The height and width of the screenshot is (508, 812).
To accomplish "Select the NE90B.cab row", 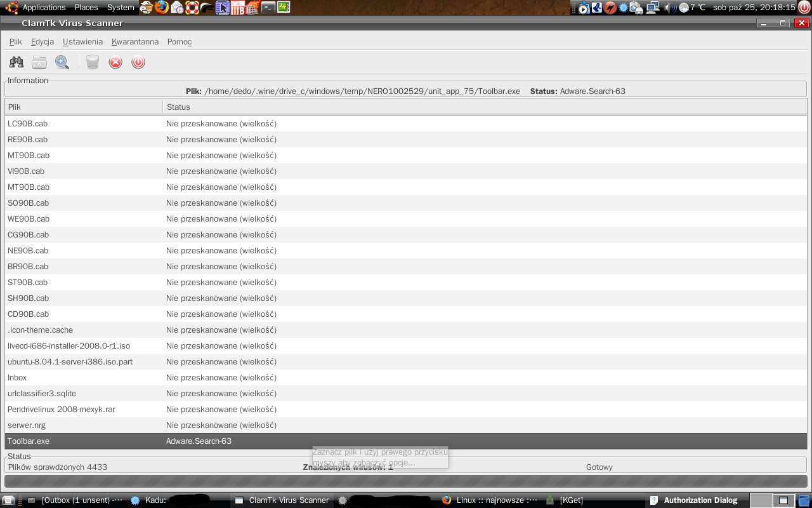I will click(406, 251).
